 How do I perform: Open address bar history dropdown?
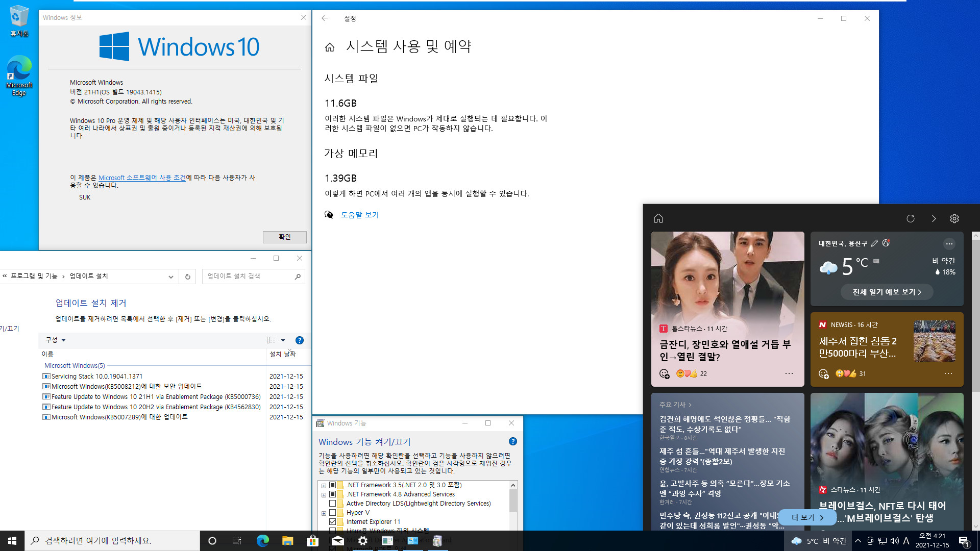171,277
